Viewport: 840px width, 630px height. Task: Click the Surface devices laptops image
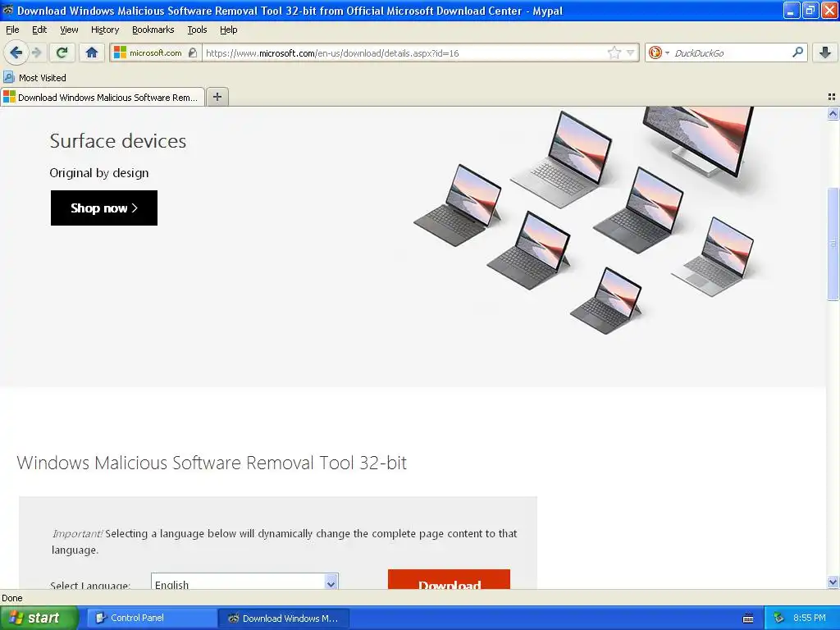click(x=585, y=221)
